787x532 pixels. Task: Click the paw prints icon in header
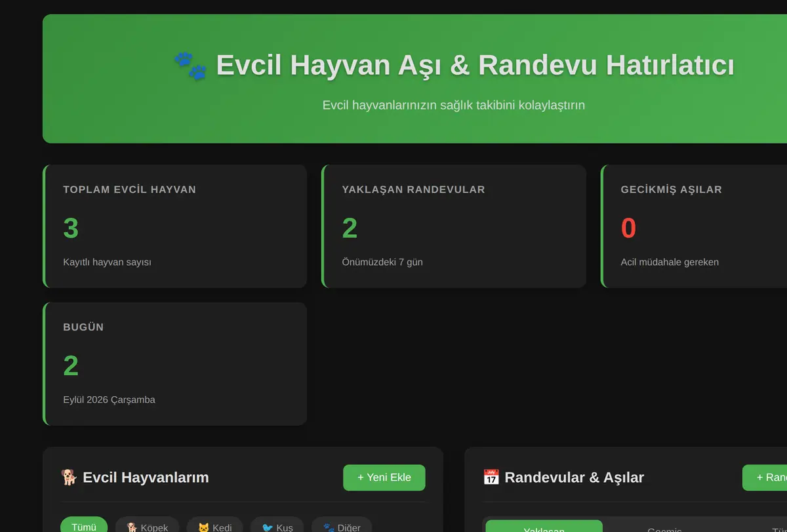[x=190, y=66]
